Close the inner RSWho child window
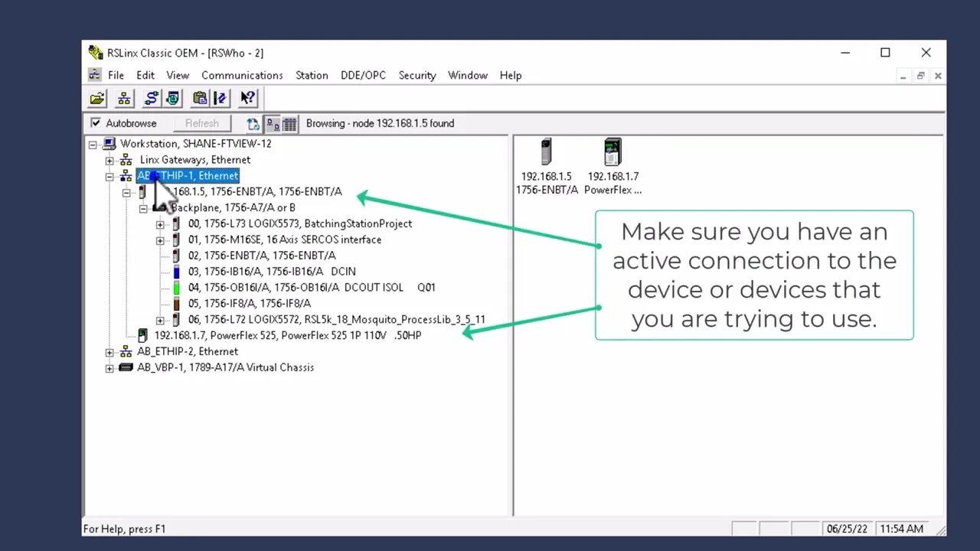Screen dimensions: 980x551 938,76
